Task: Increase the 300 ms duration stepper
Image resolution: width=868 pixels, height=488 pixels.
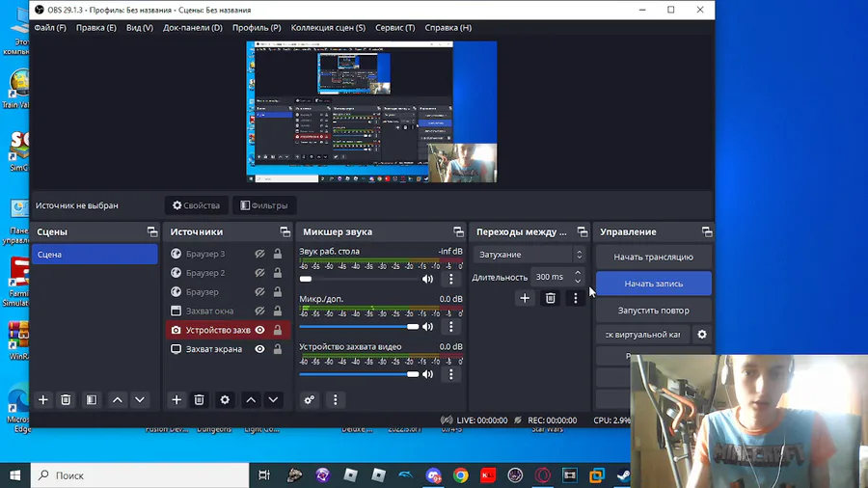Action: [x=578, y=273]
